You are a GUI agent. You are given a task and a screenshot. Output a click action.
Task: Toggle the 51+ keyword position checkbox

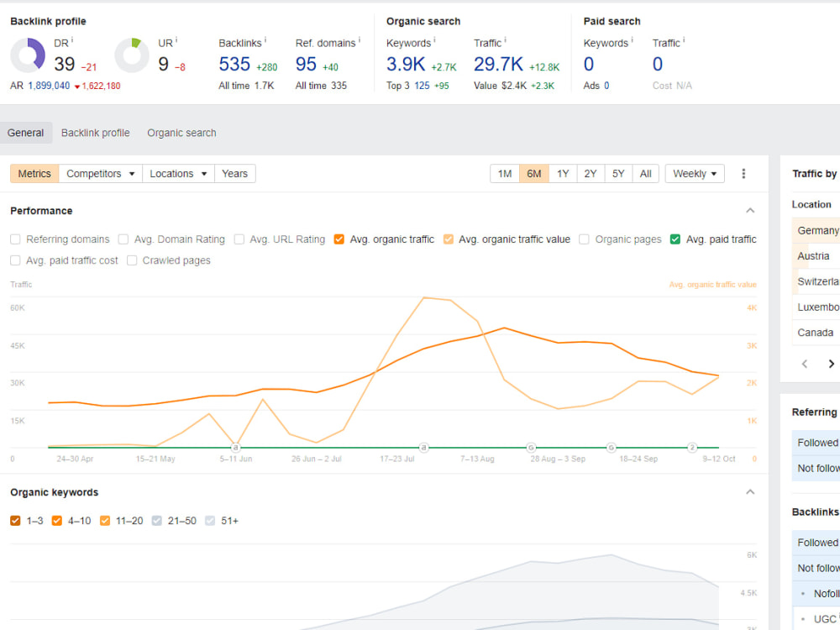[x=210, y=521]
